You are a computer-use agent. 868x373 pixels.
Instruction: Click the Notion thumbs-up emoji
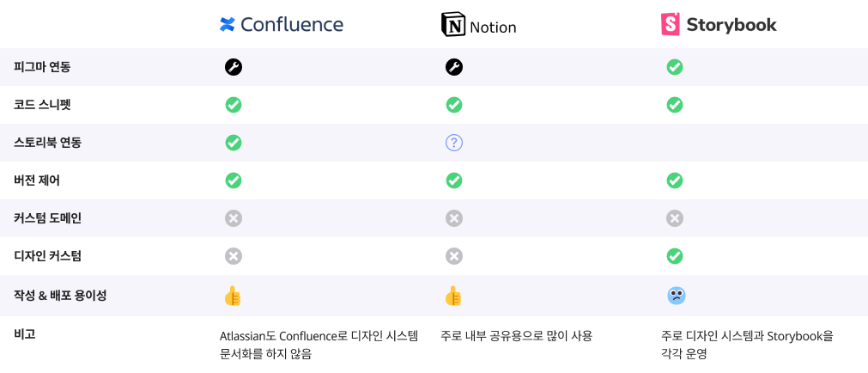(x=453, y=296)
